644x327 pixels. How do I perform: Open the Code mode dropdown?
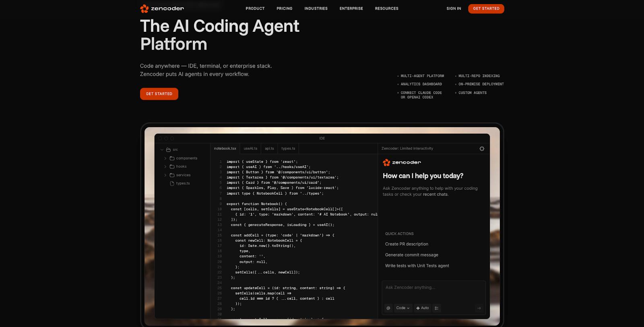[403, 308]
